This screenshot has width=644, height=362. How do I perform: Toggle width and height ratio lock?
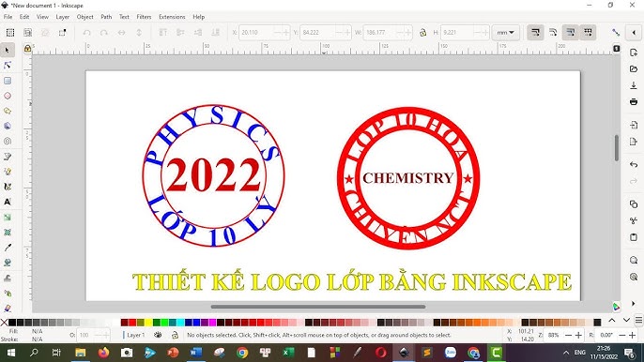click(x=423, y=33)
